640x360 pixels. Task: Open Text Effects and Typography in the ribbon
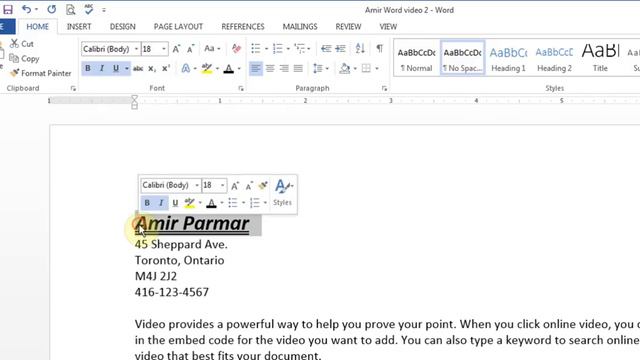tap(186, 68)
